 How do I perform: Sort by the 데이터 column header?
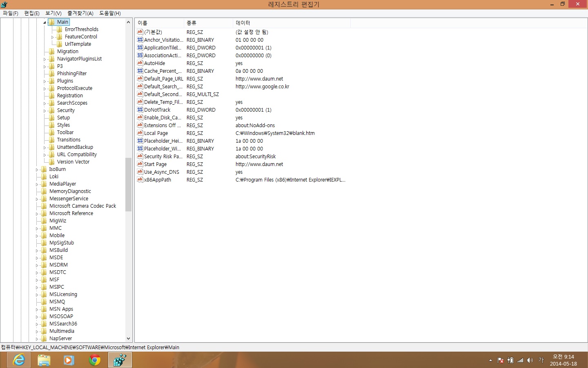tap(292, 23)
